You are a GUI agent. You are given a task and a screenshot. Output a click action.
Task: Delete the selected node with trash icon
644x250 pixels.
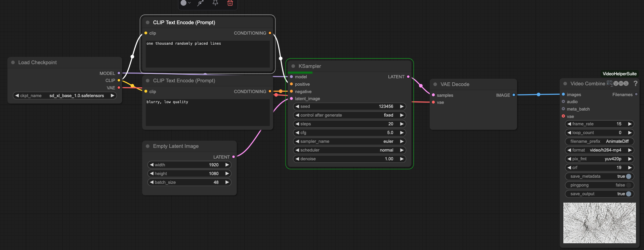pos(230,3)
